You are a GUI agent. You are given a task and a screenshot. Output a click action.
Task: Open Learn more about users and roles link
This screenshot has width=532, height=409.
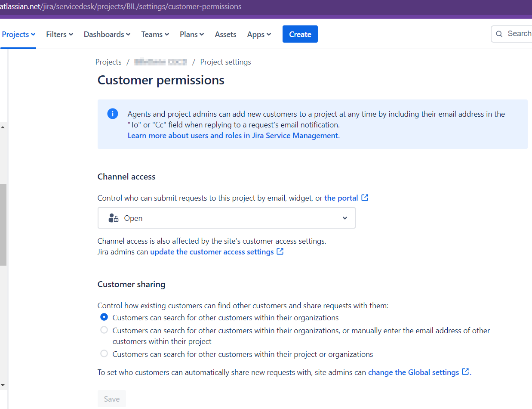coord(233,136)
